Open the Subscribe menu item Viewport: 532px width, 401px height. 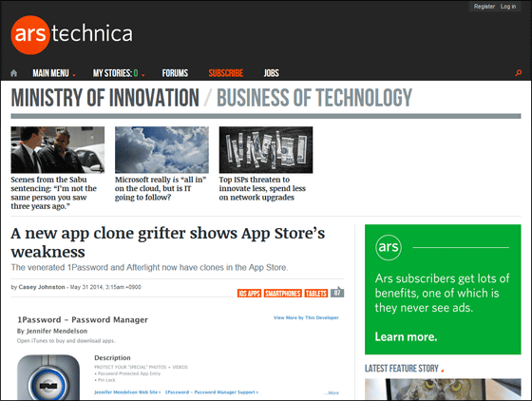click(x=226, y=73)
